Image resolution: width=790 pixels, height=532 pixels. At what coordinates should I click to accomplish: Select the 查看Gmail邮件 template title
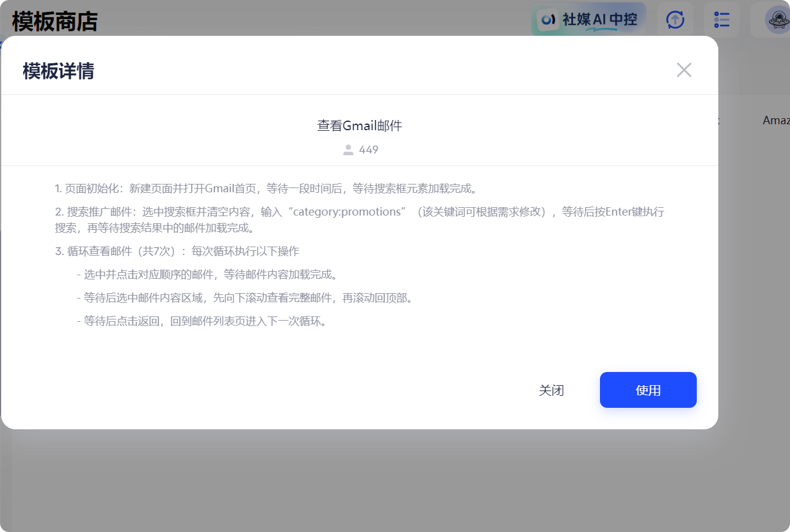[359, 125]
